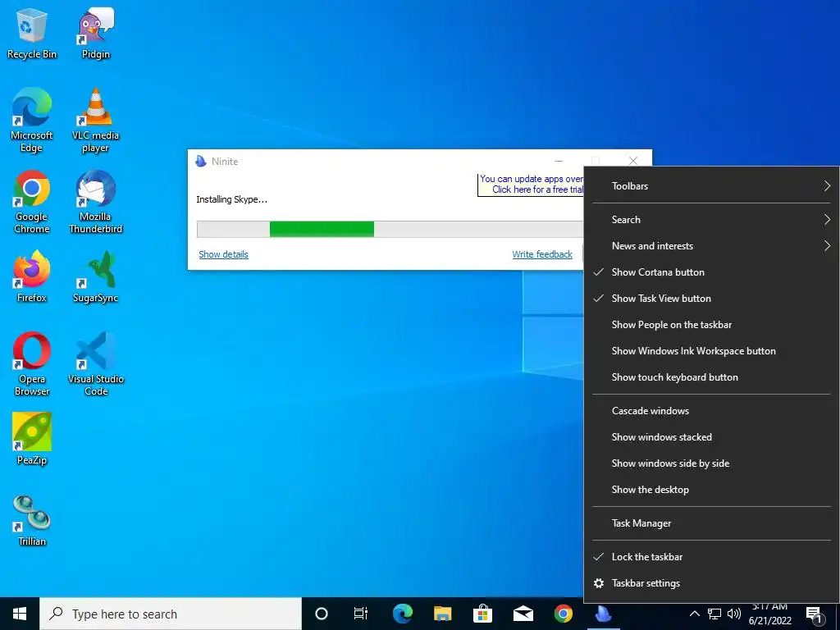Viewport: 840px width, 630px height.
Task: Open the Windows Start button
Action: click(x=20, y=614)
